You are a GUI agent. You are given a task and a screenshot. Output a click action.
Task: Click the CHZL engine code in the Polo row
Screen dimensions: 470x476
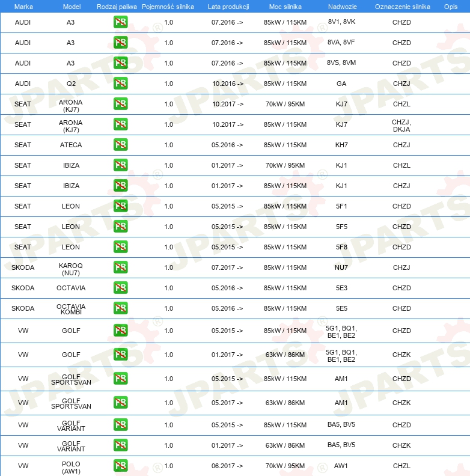[401, 466]
